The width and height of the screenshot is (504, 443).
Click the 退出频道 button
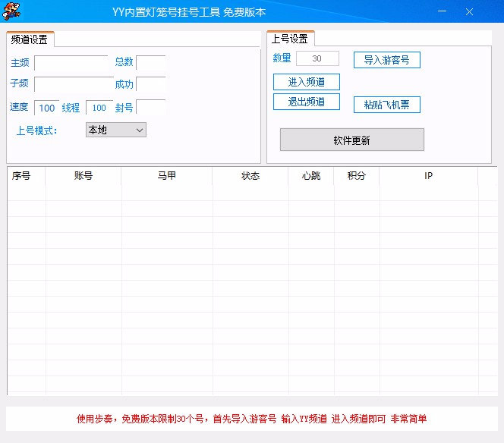tap(307, 102)
